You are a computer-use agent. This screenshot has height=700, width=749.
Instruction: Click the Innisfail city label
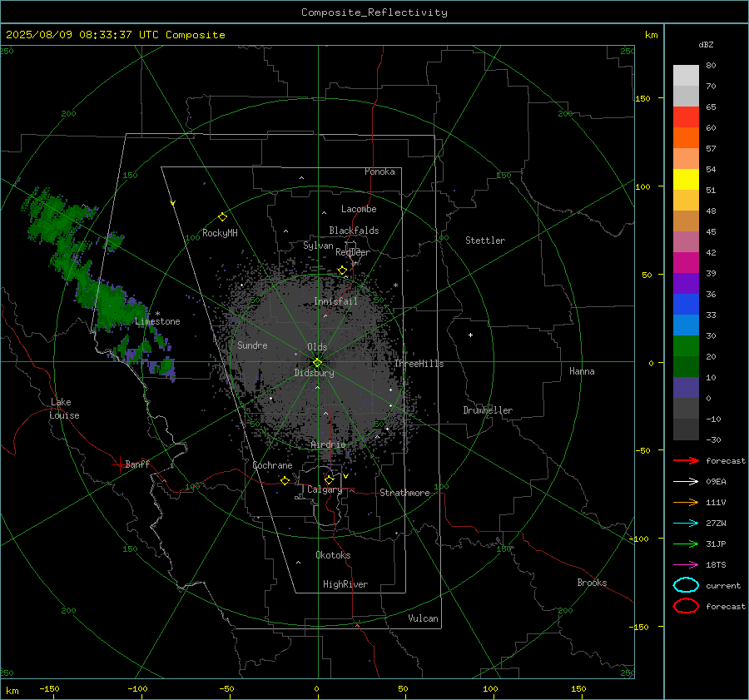tap(336, 301)
